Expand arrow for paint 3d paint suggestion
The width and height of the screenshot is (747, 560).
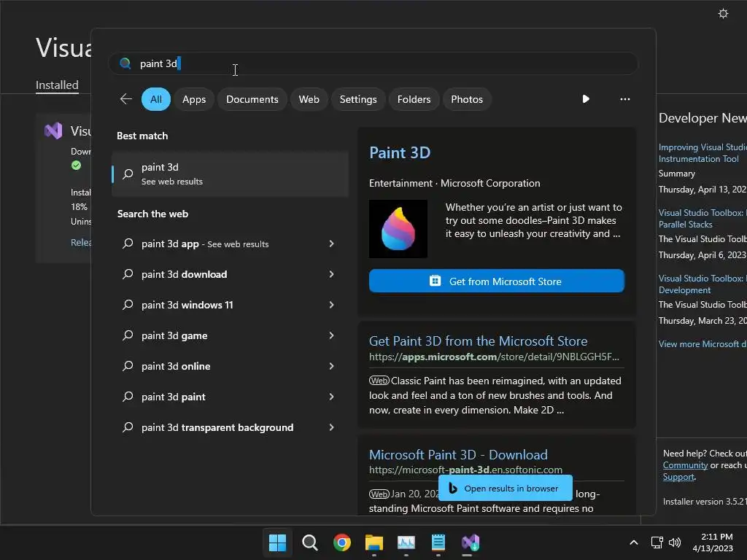tap(332, 397)
